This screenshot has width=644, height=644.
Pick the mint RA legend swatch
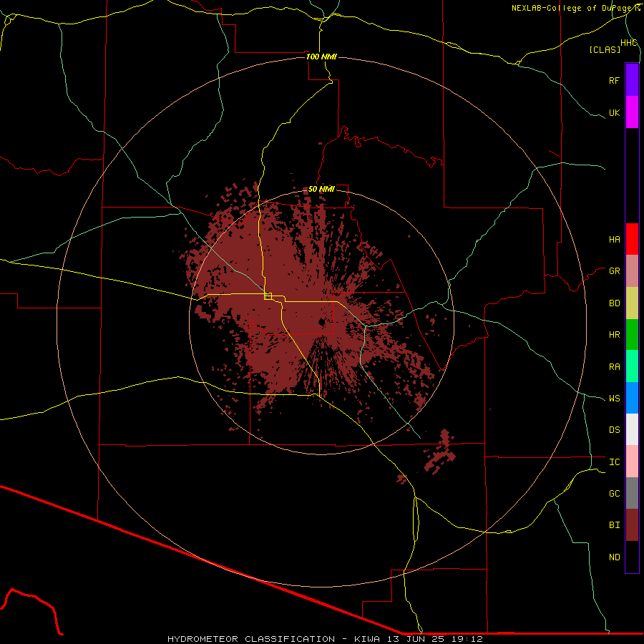pos(632,366)
